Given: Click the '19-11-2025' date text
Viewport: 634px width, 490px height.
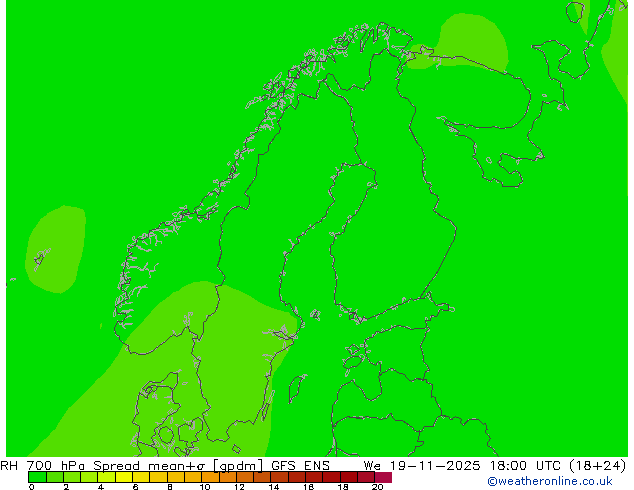Looking at the screenshot, I should click(435, 465).
